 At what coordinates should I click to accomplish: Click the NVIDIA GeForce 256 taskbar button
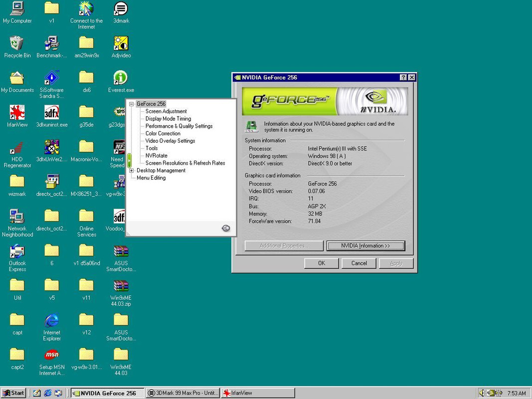(108, 393)
